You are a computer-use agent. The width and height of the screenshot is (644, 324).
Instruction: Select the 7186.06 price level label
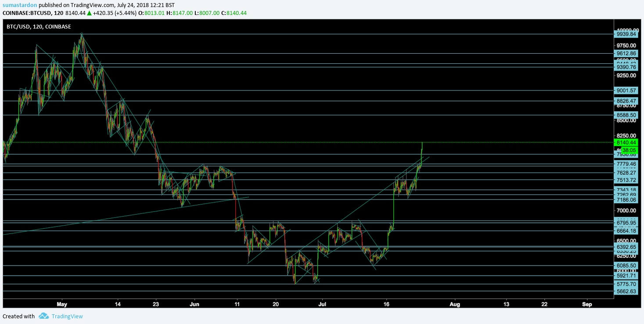[x=626, y=200]
